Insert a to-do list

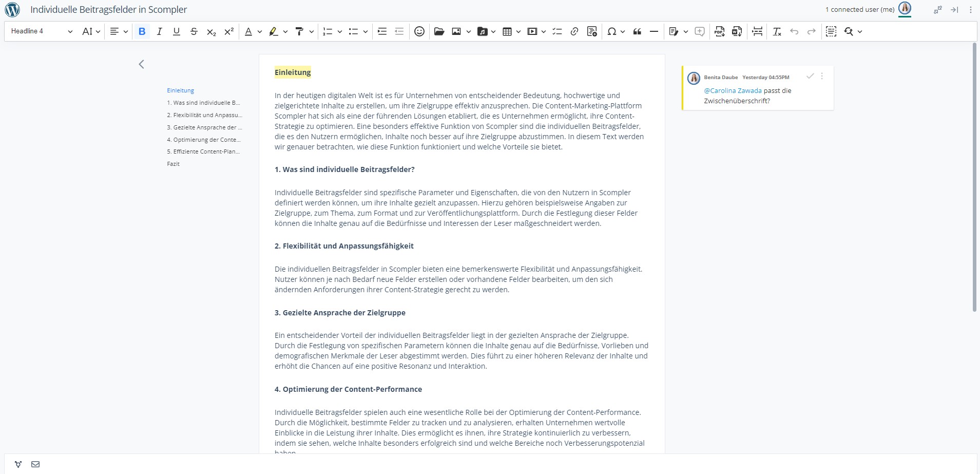pyautogui.click(x=557, y=31)
